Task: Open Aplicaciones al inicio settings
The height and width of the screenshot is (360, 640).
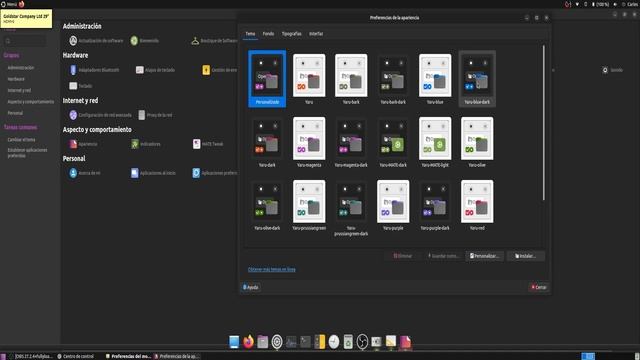Action: click(x=153, y=173)
